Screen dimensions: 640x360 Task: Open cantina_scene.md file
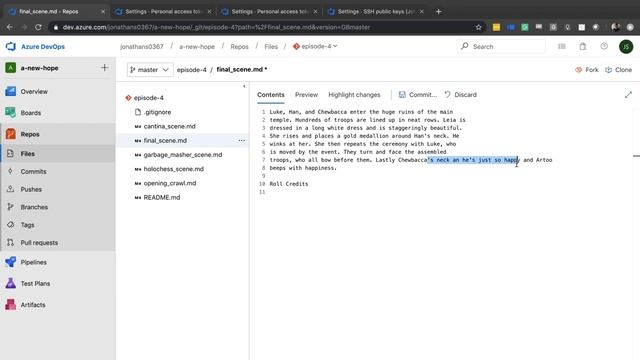[169, 126]
